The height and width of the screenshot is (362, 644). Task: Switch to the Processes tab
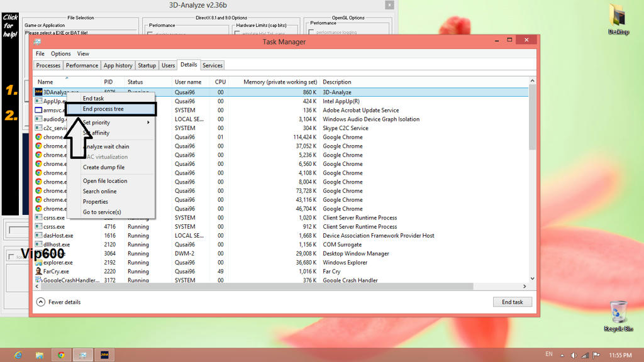tap(48, 65)
